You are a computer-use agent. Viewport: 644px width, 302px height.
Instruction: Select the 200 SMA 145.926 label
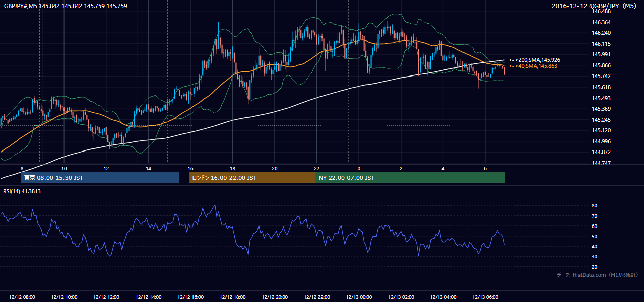[x=534, y=60]
